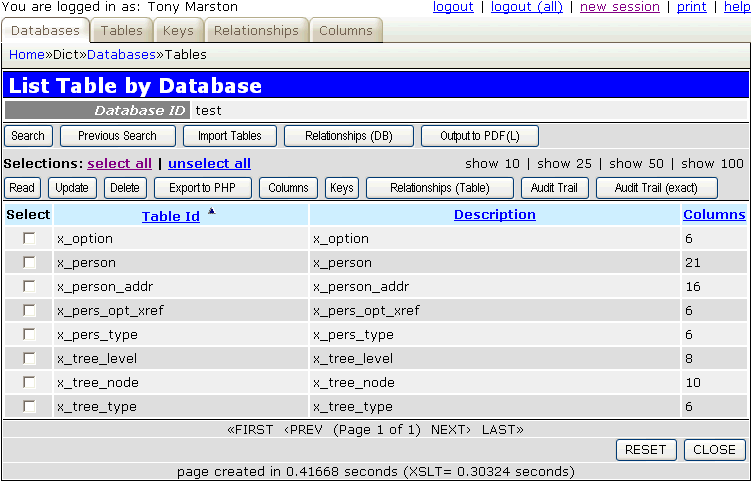Sort by the Description column header
This screenshot has height=482, width=752.
[x=494, y=215]
